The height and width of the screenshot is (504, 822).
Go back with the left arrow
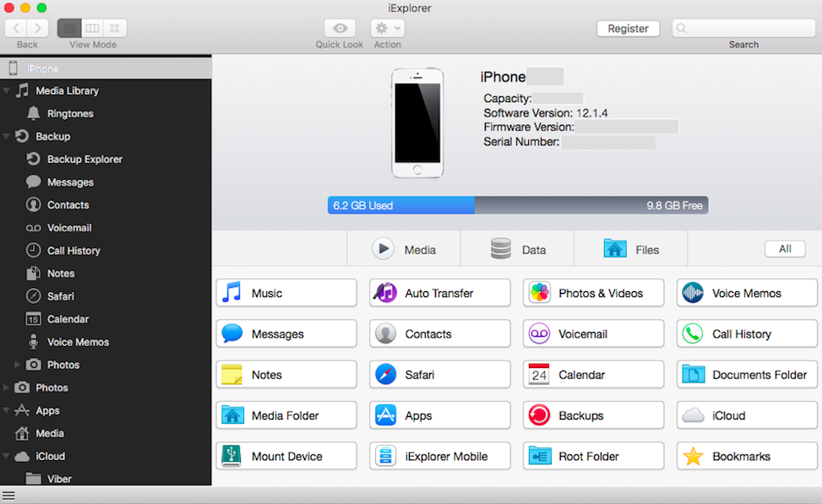pyautogui.click(x=16, y=29)
